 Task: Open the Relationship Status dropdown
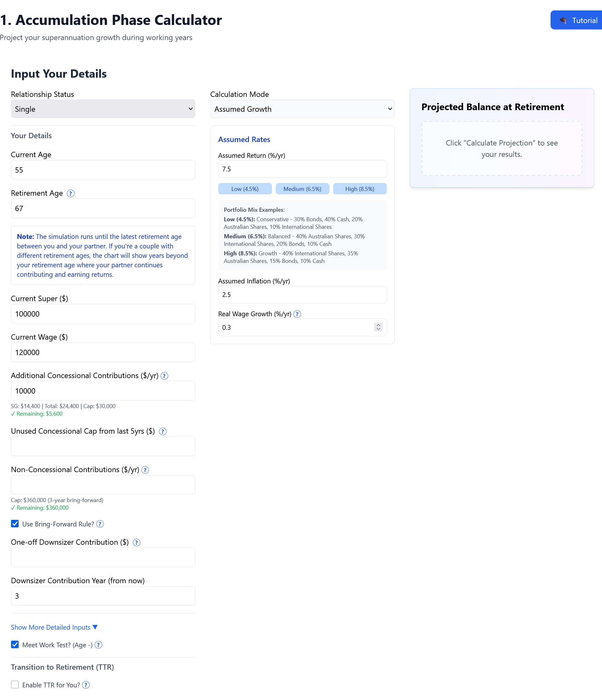pos(103,109)
